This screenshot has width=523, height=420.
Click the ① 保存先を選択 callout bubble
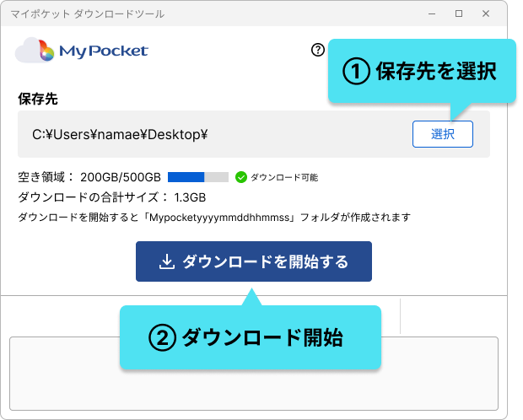[x=421, y=72]
